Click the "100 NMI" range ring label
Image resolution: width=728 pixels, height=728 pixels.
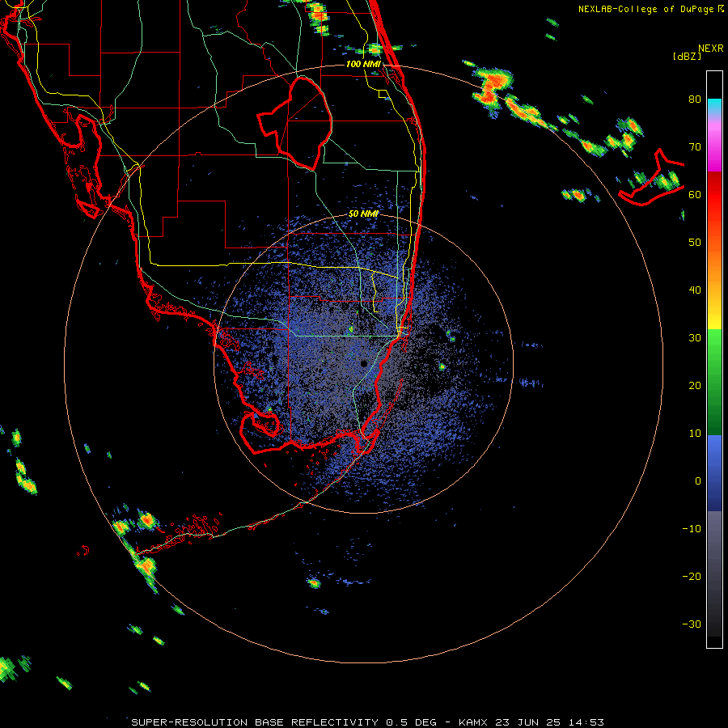click(x=363, y=64)
